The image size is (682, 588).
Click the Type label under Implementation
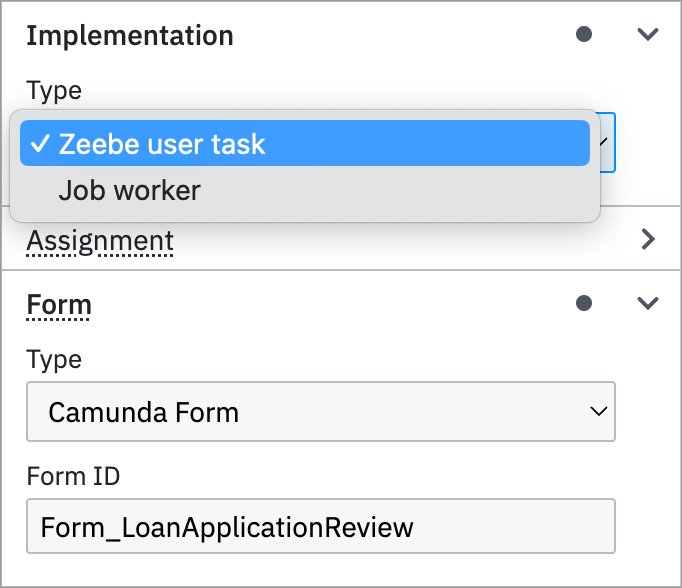[x=54, y=90]
